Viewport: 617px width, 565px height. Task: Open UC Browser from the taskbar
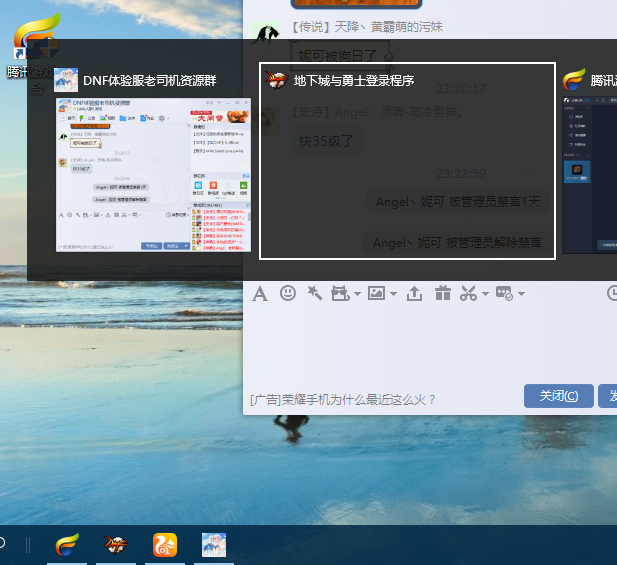[x=165, y=545]
